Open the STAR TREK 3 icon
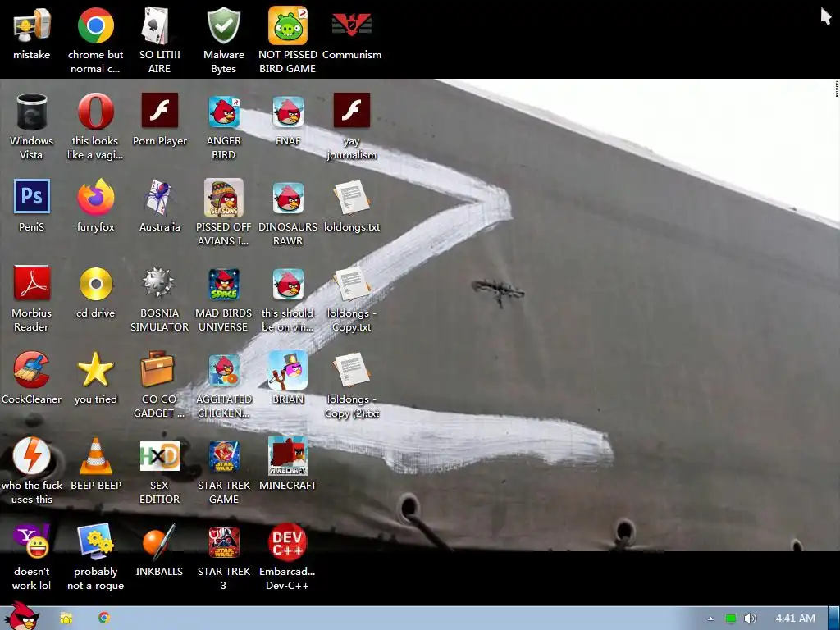The image size is (840, 630). (223, 541)
